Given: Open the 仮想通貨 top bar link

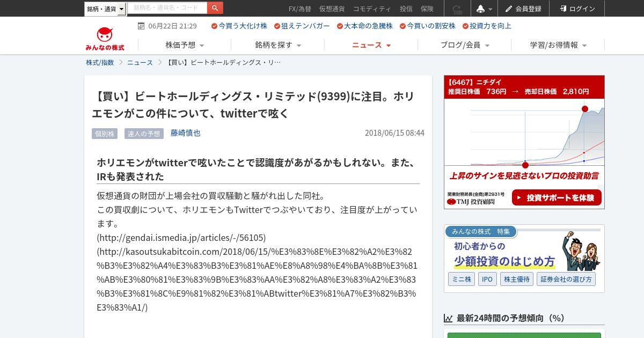Looking at the screenshot, I should (332, 9).
